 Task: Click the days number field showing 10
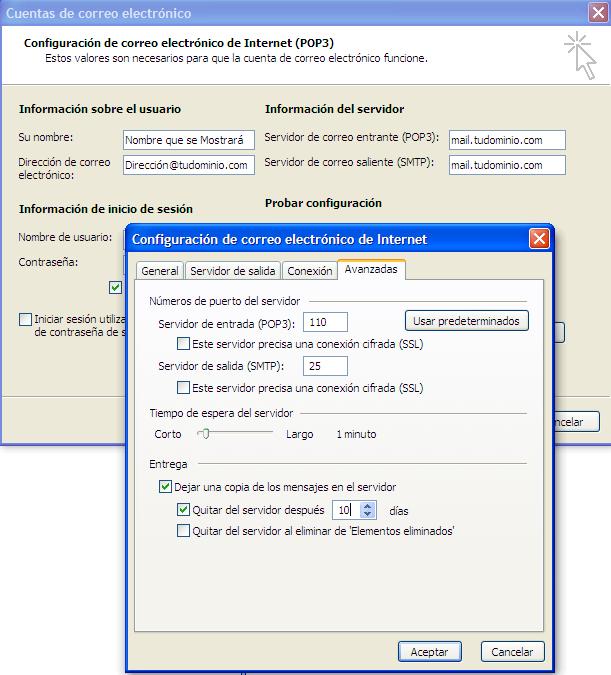[x=346, y=510]
